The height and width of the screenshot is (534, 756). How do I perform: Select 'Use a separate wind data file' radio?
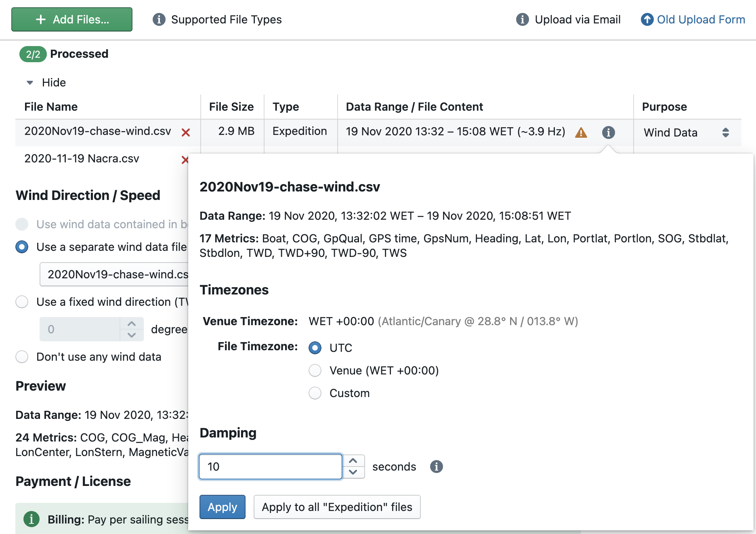22,247
